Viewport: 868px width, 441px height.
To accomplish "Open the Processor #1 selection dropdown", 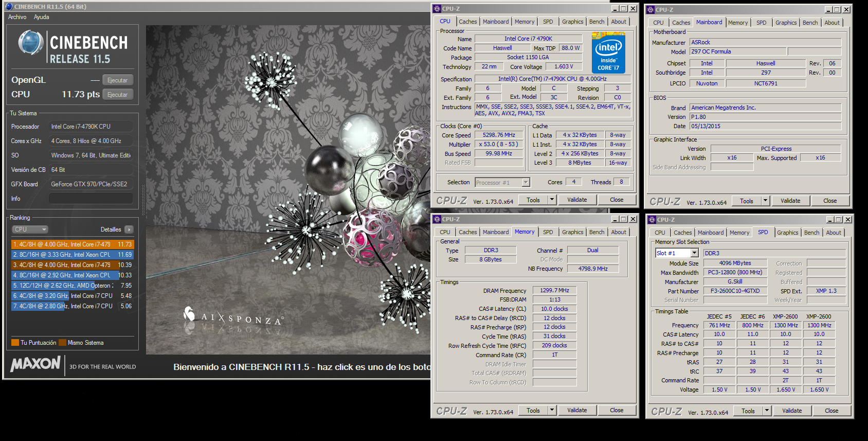I will [x=502, y=183].
